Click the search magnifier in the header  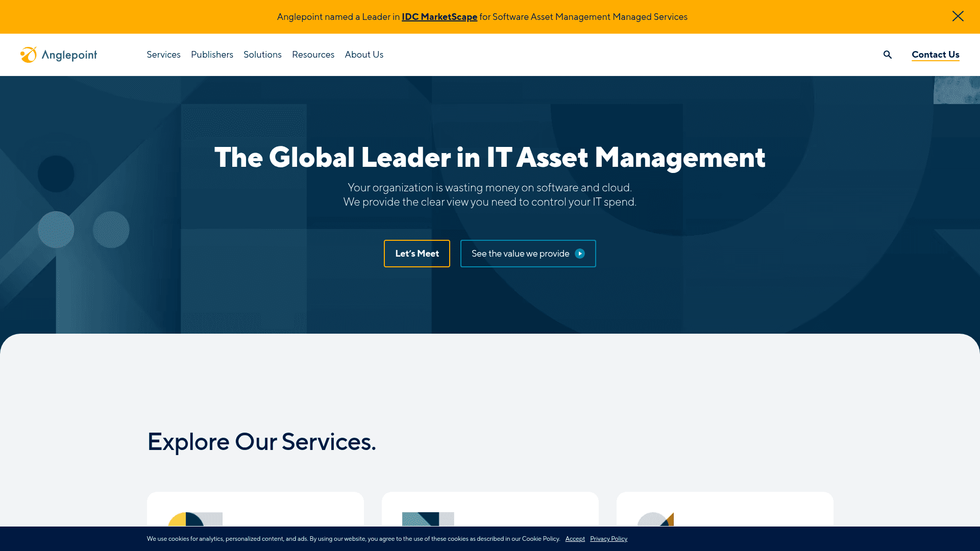888,55
